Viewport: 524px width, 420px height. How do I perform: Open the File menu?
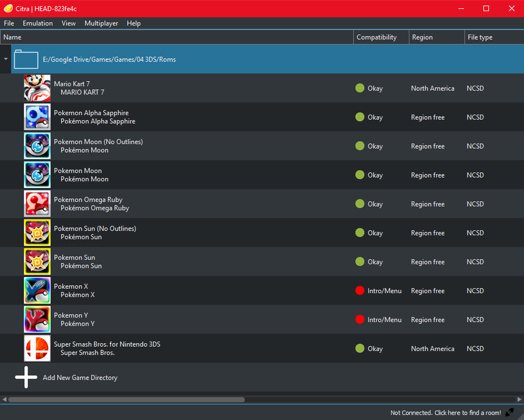[x=9, y=24]
